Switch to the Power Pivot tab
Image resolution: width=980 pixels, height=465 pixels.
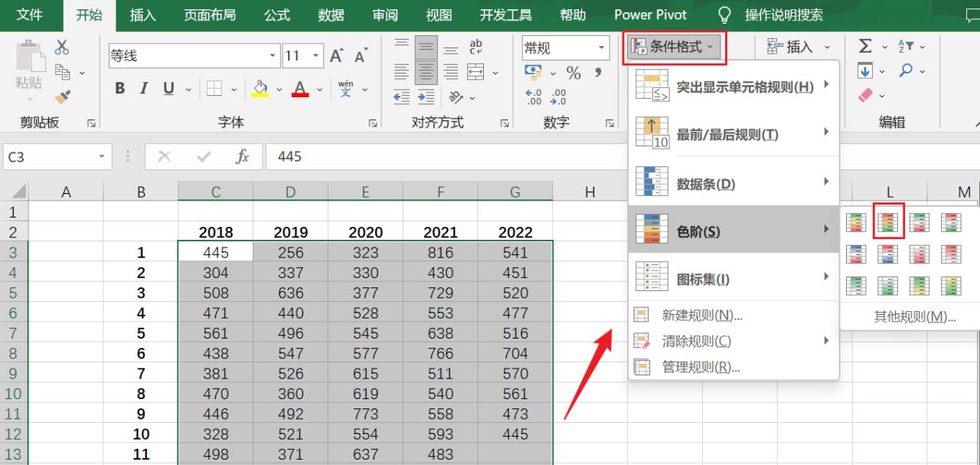coord(650,15)
